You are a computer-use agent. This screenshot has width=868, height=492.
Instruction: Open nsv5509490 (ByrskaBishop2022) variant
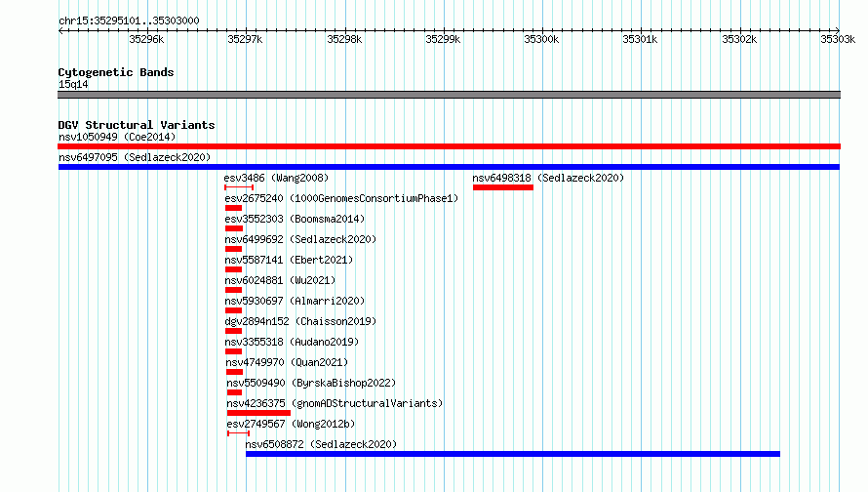pos(311,383)
